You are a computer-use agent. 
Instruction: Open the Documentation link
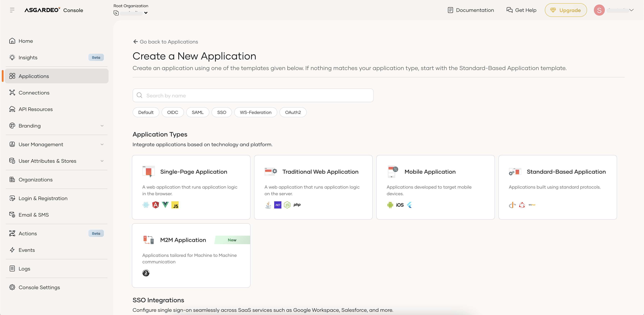(471, 10)
